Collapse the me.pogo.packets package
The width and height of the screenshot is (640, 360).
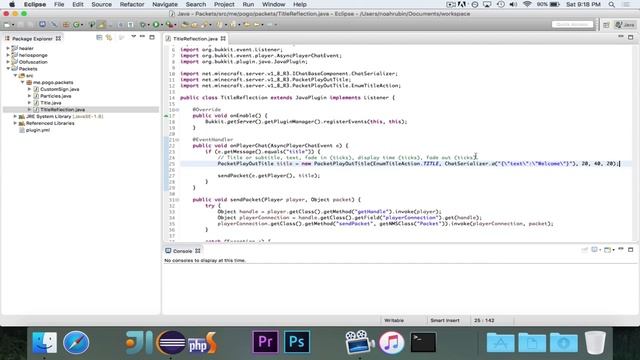[22, 82]
